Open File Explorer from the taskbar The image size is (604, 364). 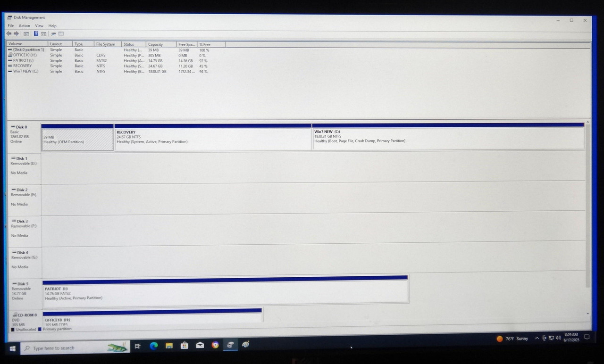click(x=169, y=346)
